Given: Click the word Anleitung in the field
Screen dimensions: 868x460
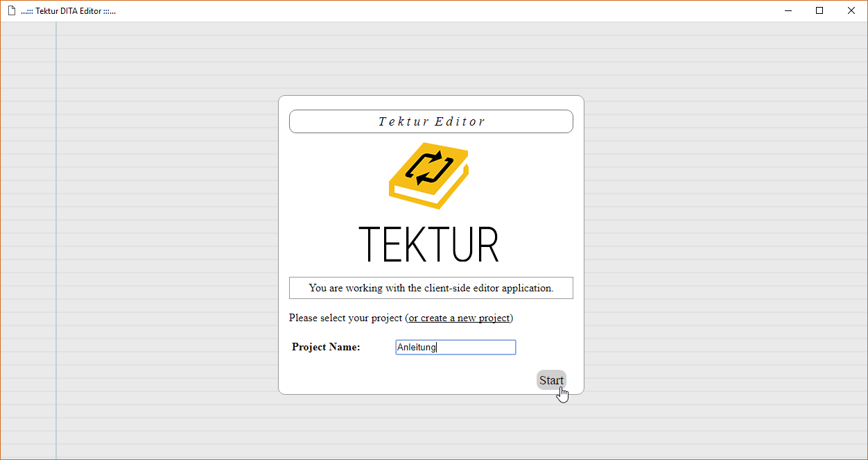Looking at the screenshot, I should tap(417, 347).
